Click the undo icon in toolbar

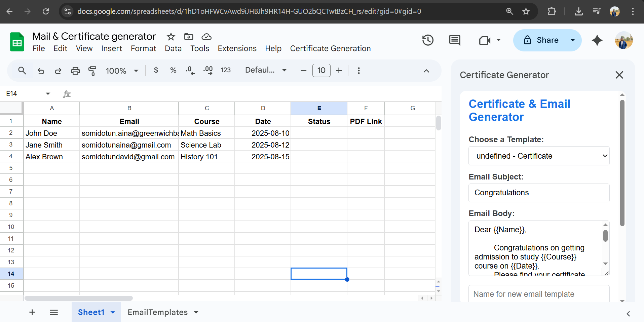pyautogui.click(x=41, y=71)
